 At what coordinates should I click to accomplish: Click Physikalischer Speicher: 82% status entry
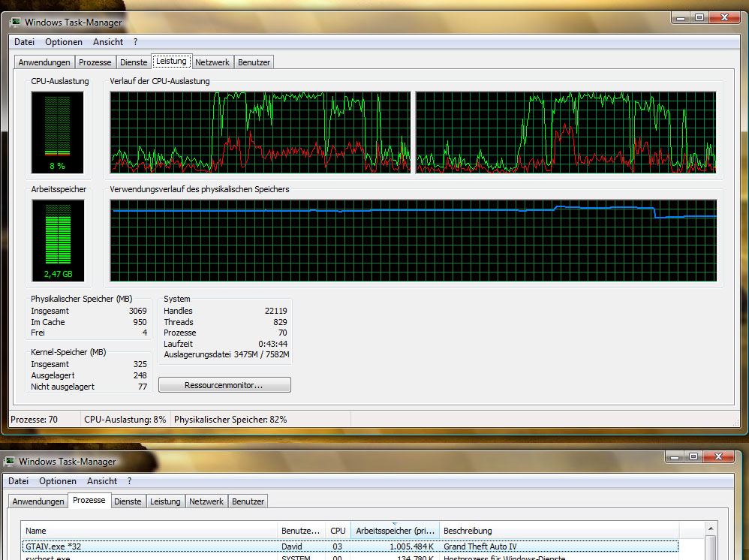[x=230, y=420]
